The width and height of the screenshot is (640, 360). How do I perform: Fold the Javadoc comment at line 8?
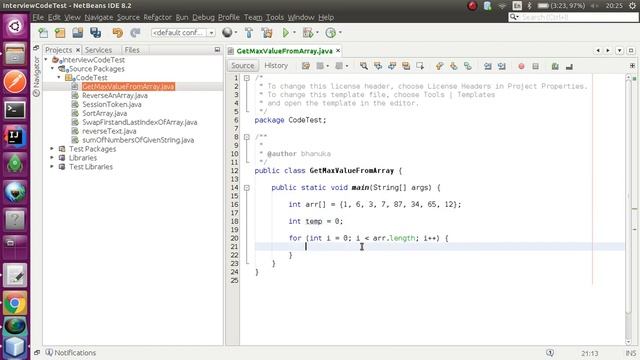(x=247, y=137)
